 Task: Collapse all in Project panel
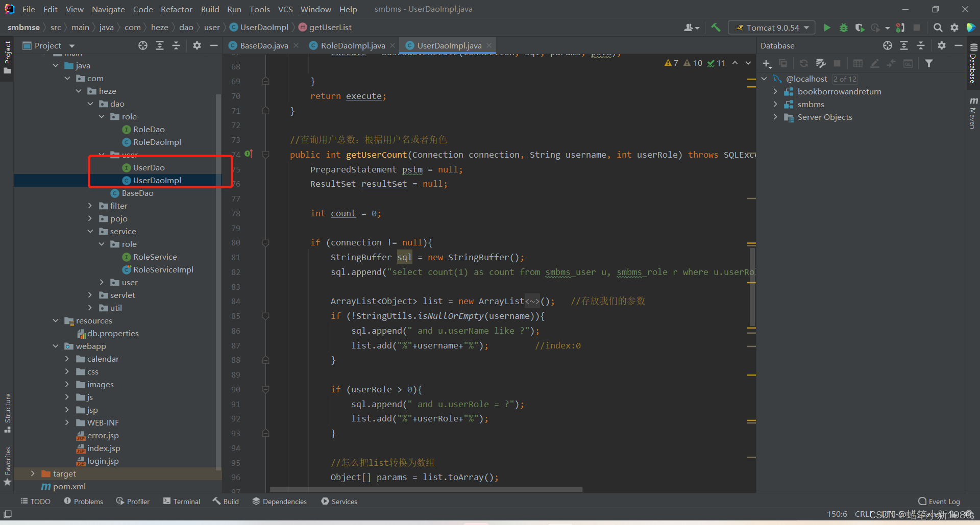click(176, 45)
